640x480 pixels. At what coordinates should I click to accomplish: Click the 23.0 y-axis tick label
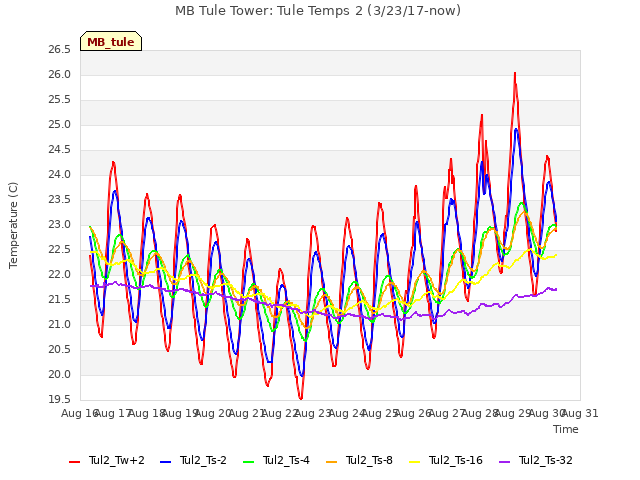point(60,224)
